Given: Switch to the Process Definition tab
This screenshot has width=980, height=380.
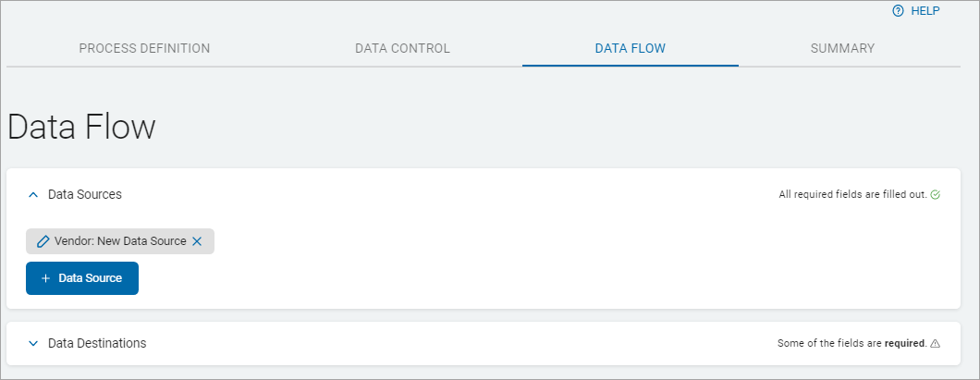Looking at the screenshot, I should (144, 48).
